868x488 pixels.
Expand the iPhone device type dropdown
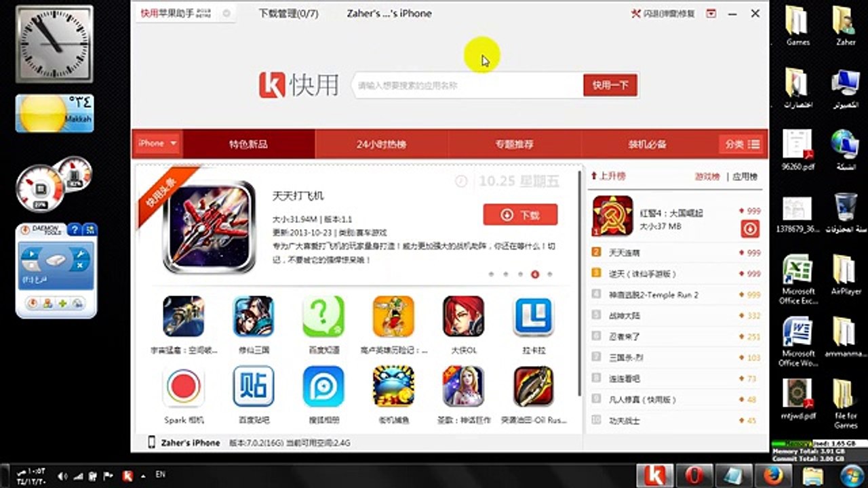(x=157, y=144)
